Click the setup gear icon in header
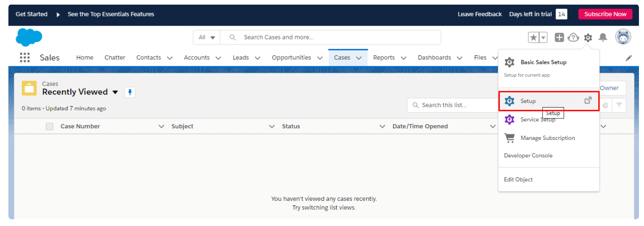 coord(588,37)
